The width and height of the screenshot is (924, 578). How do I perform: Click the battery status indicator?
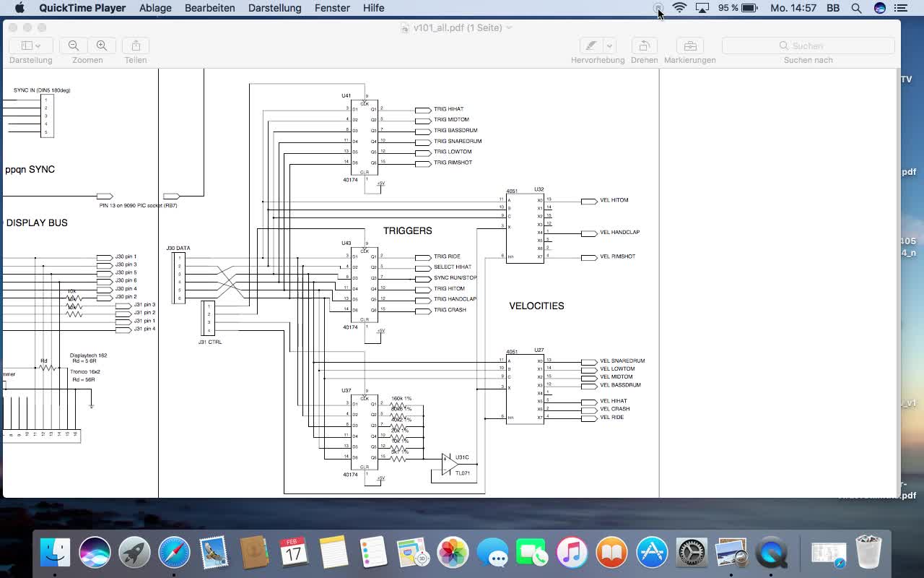(737, 8)
